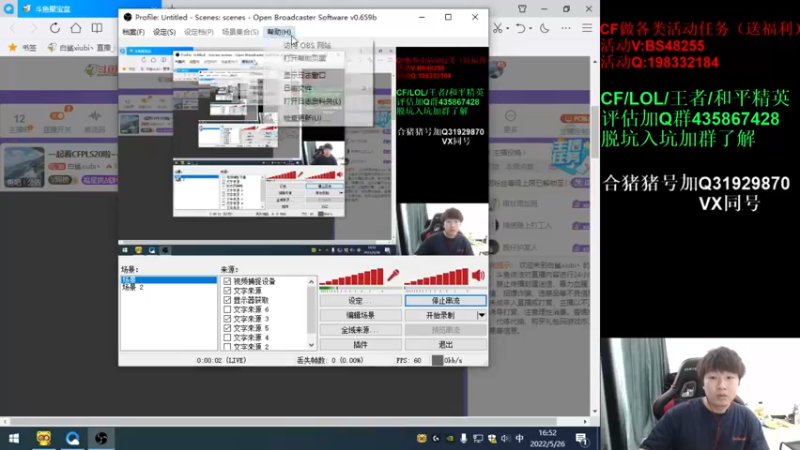The image size is (800, 450).
Task: Expand the 日志文件 submenu arrow
Action: coord(364,88)
